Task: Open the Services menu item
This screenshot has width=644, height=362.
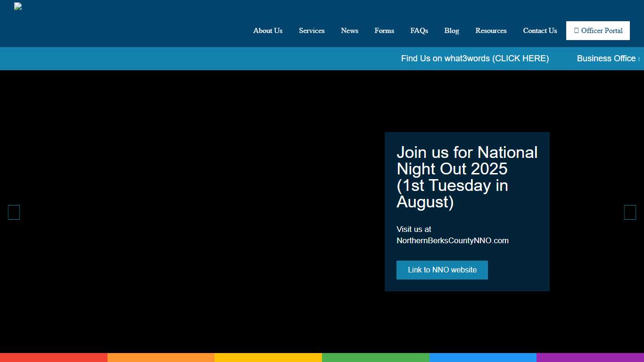Action: pyautogui.click(x=312, y=31)
